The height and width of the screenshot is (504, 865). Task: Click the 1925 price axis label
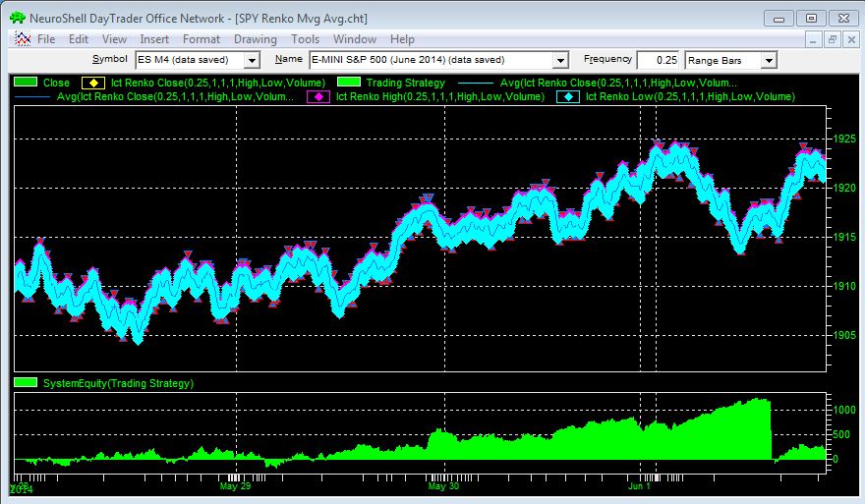(x=844, y=139)
